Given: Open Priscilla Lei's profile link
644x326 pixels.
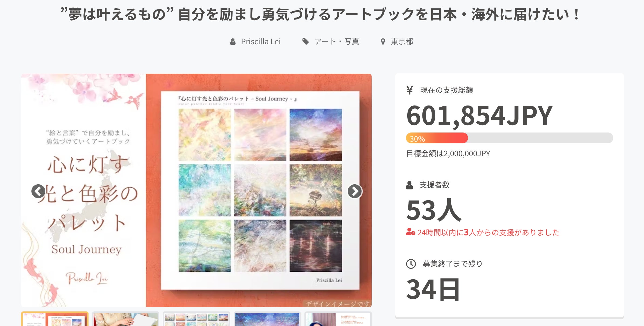Looking at the screenshot, I should (261, 42).
